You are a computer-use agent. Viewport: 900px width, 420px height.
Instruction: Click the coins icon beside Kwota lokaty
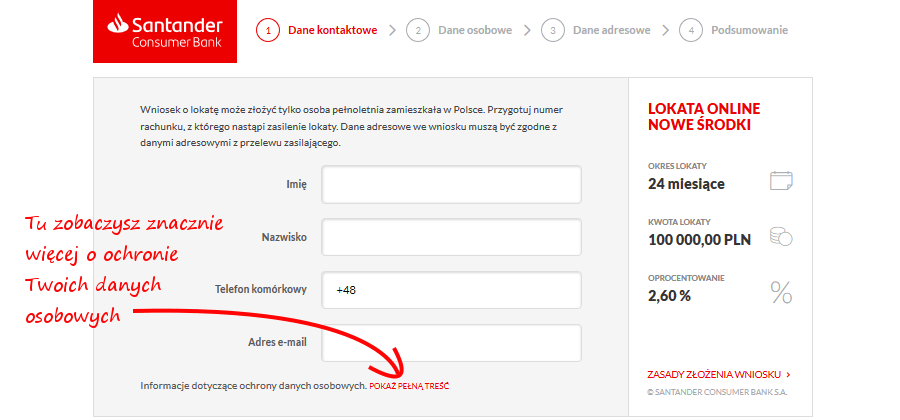coord(781,236)
